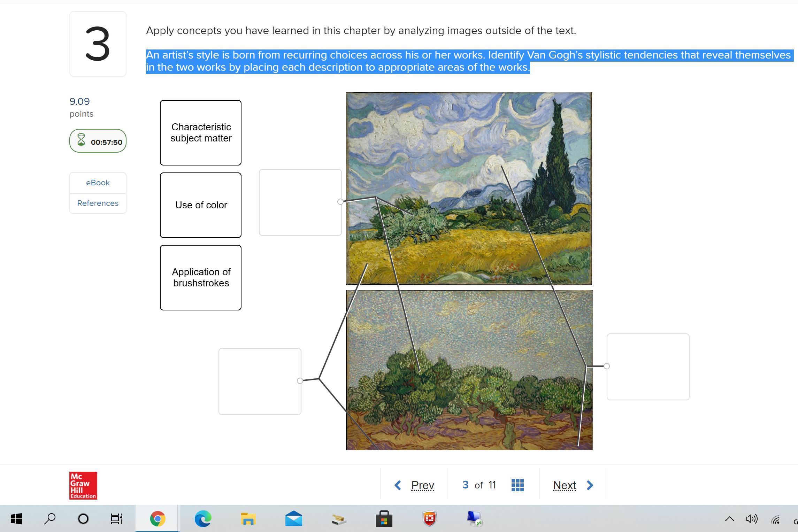Open File Explorer from the taskbar
This screenshot has height=532, width=798.
248,519
